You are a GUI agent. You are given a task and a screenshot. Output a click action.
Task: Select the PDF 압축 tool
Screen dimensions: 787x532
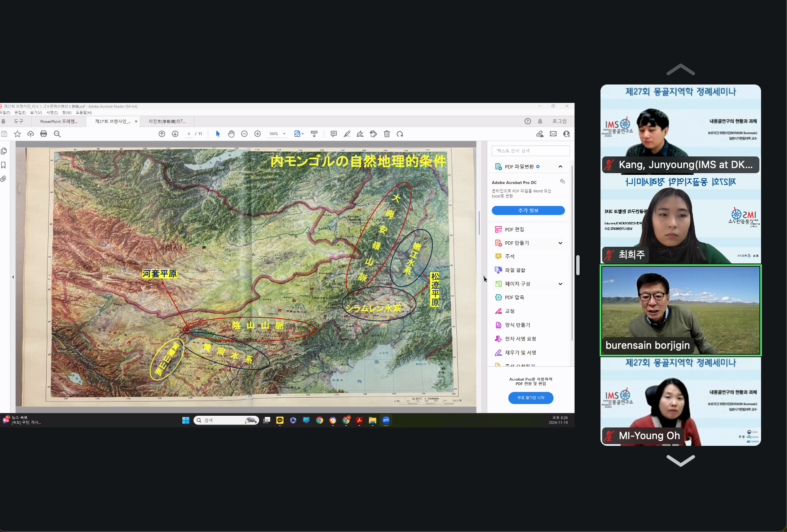[510, 297]
